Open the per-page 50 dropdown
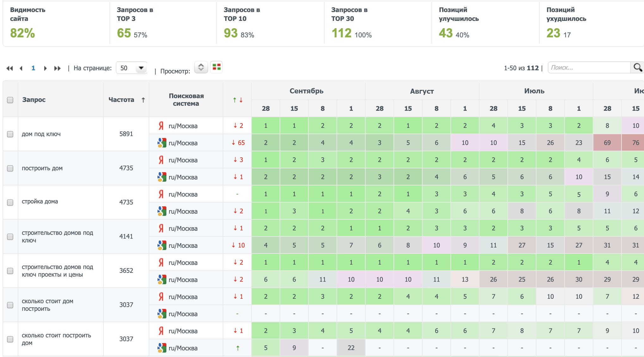This screenshot has height=357, width=644. pos(132,68)
